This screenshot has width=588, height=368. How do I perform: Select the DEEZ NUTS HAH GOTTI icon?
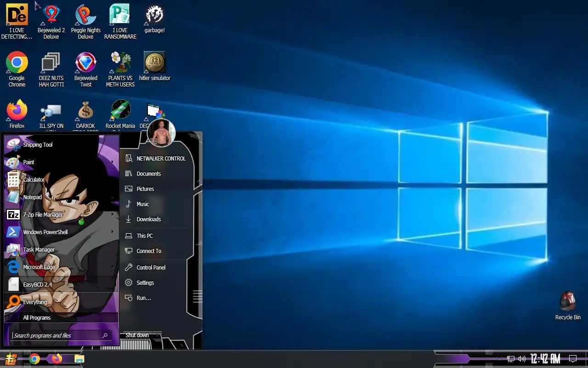pos(51,69)
